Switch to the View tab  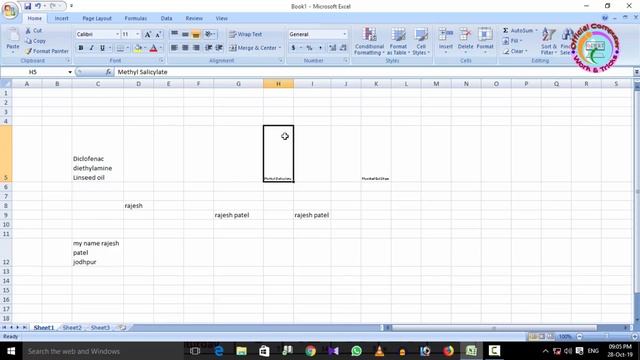[x=222, y=18]
